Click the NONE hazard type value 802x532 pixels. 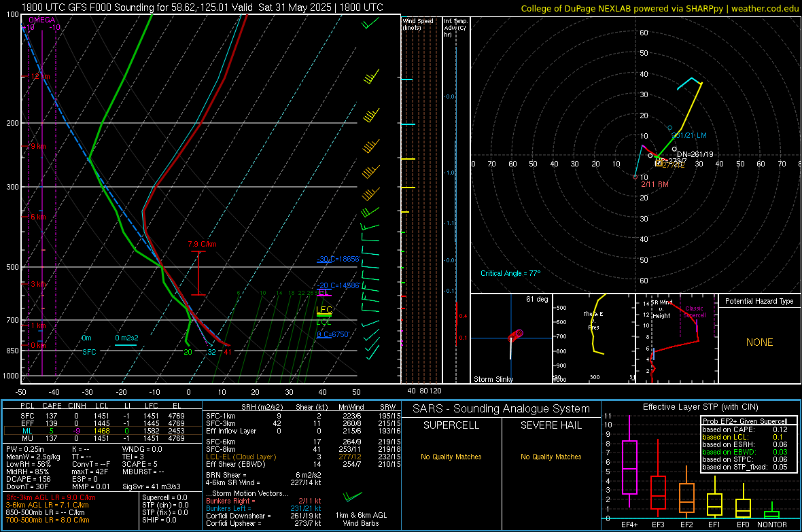point(760,342)
